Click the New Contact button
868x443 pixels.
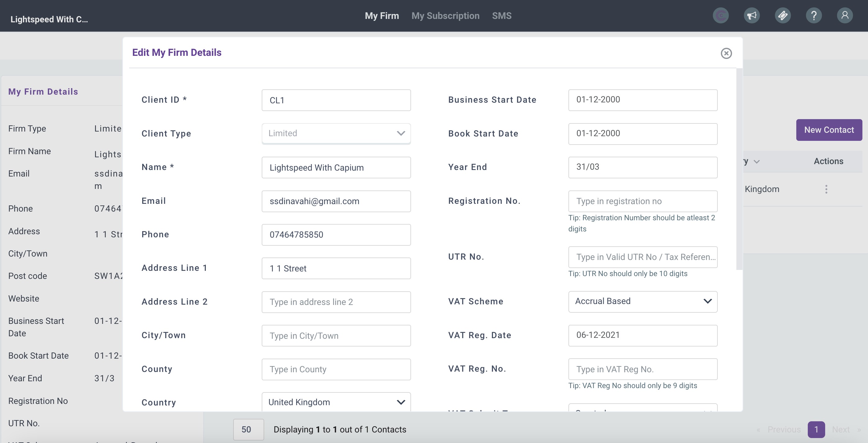coord(829,130)
